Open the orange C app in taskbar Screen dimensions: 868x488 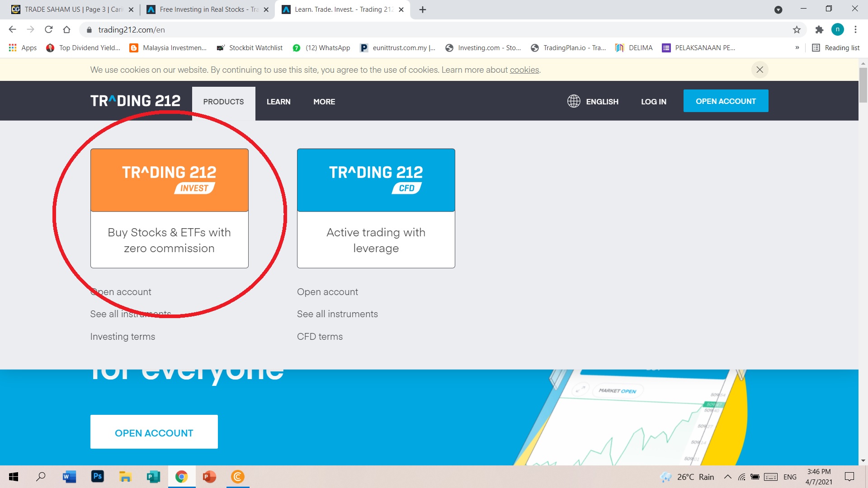tap(237, 477)
